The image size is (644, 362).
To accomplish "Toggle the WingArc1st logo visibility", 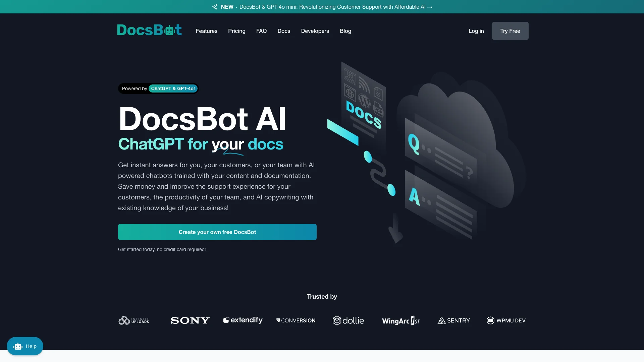I will coord(401,320).
